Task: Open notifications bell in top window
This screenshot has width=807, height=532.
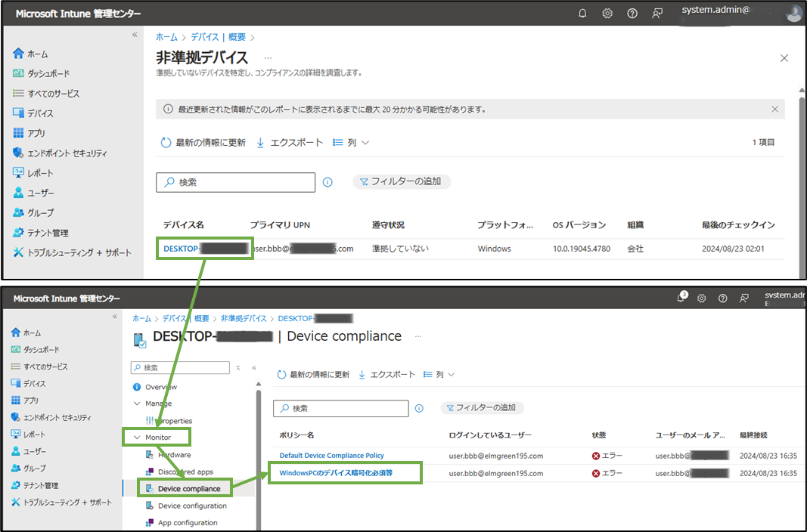Action: 582,14
